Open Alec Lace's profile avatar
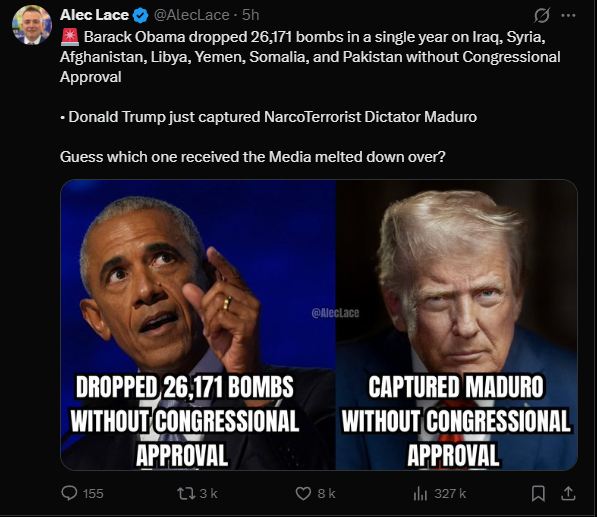This screenshot has width=597, height=517. (32, 25)
